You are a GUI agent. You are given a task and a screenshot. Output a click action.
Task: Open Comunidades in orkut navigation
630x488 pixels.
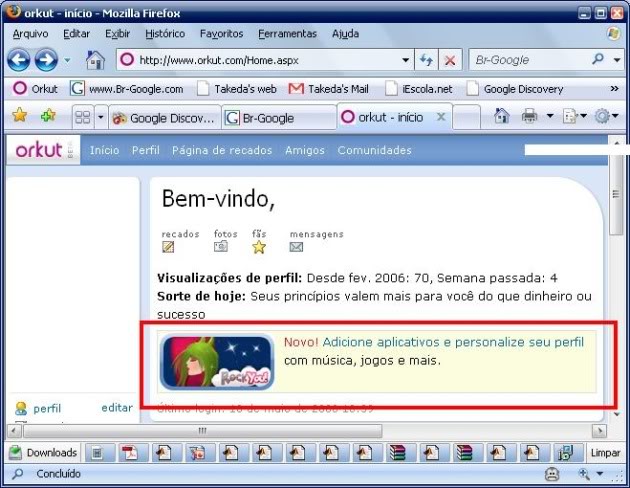[374, 150]
